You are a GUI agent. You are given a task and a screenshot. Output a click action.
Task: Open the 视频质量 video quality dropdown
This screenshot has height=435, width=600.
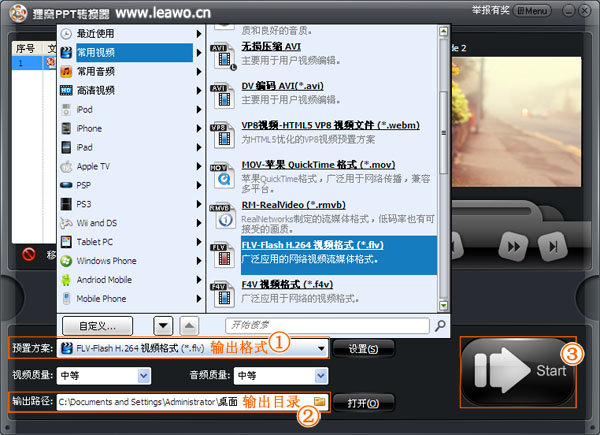[x=144, y=376]
